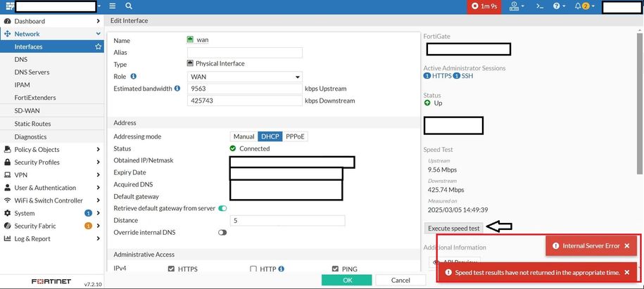Click the 425.74 Mbps downstream value
Screen dimensions: 644x289
(x=446, y=190)
